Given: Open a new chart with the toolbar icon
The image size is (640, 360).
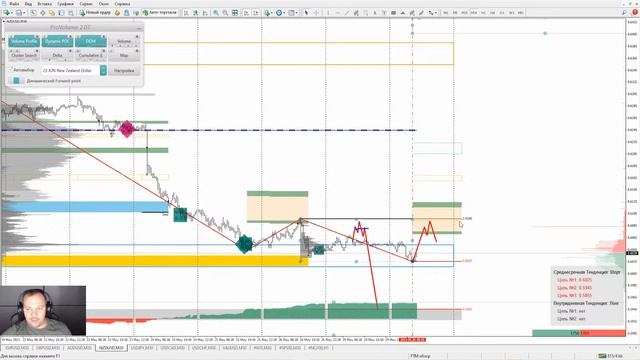Looking at the screenshot, I should point(7,13).
